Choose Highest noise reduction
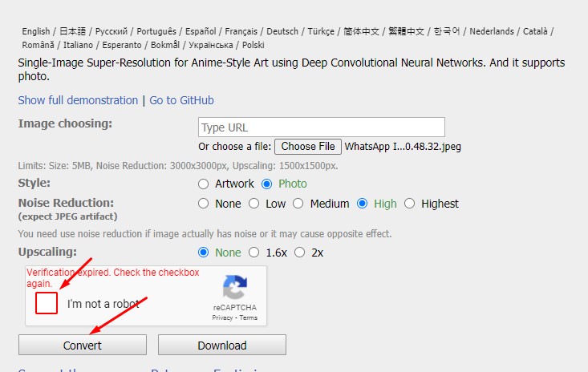This screenshot has width=588, height=372. coord(410,204)
